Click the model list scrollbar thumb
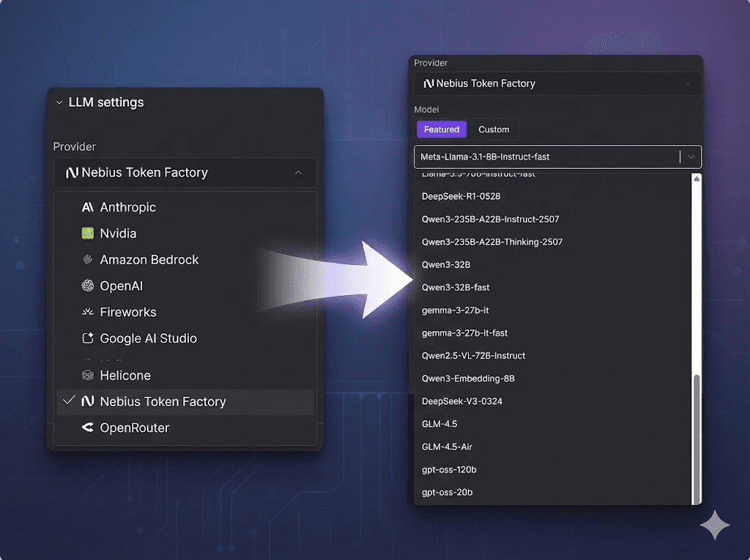The height and width of the screenshot is (560, 750). [697, 438]
